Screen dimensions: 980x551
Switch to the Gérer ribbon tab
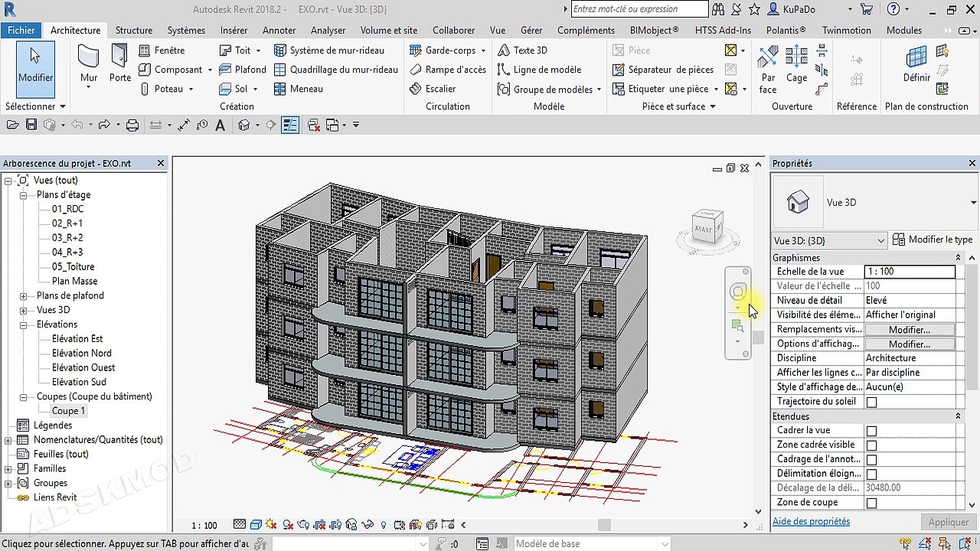click(x=531, y=30)
